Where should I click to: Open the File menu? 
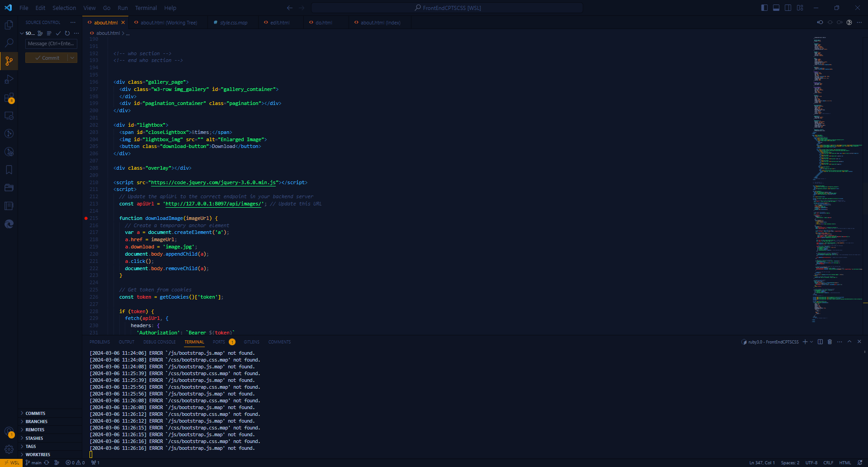tap(24, 8)
